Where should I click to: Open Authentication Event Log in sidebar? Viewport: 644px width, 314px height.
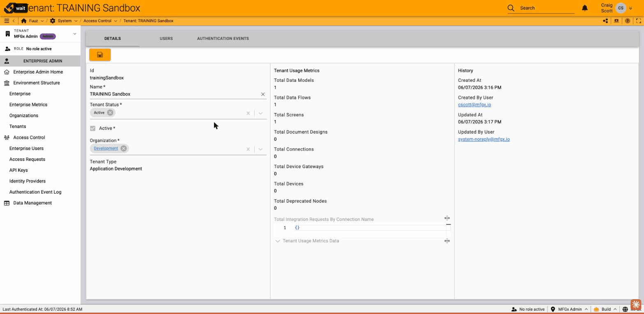[35, 192]
